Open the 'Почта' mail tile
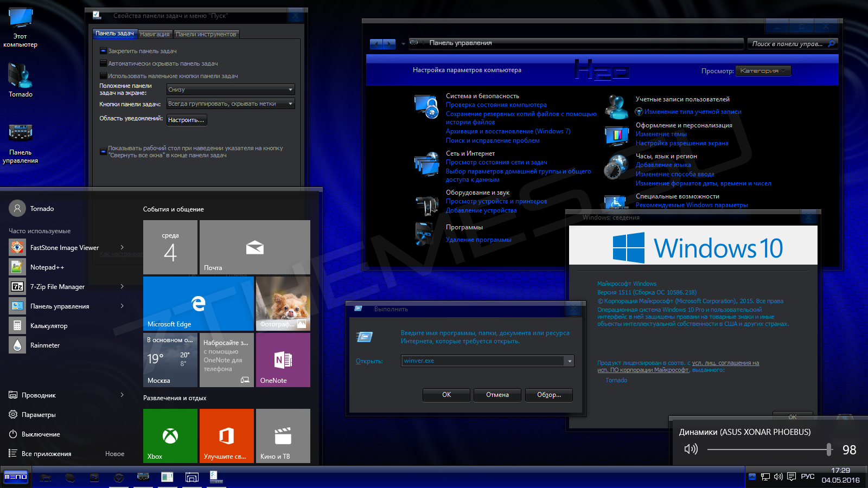Screen dimensions: 868x488 (x=255, y=247)
